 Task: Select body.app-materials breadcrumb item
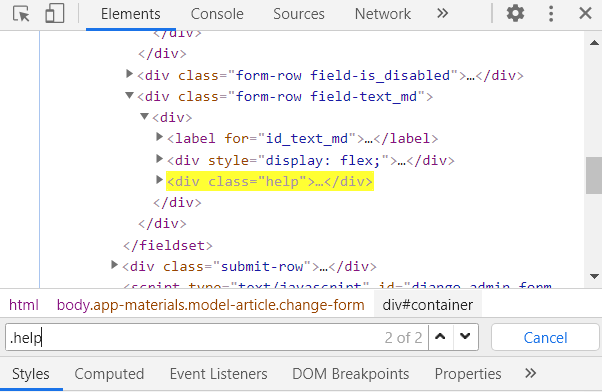point(210,305)
